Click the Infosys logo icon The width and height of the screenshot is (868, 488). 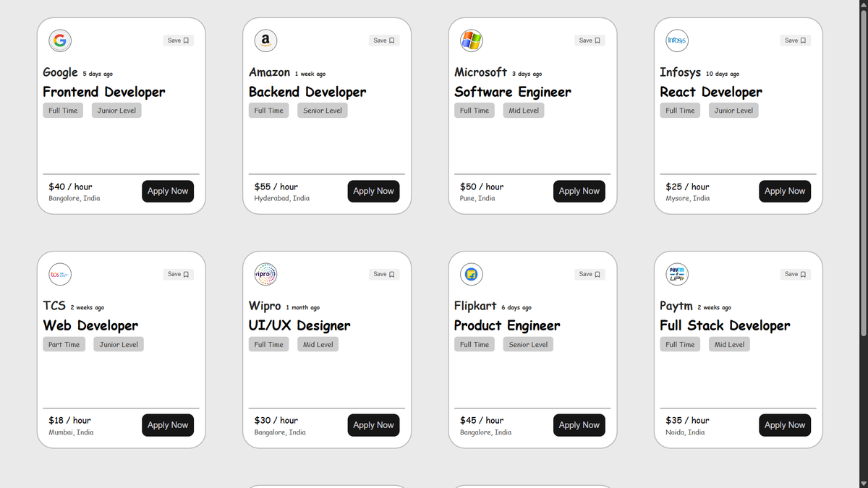click(x=677, y=40)
